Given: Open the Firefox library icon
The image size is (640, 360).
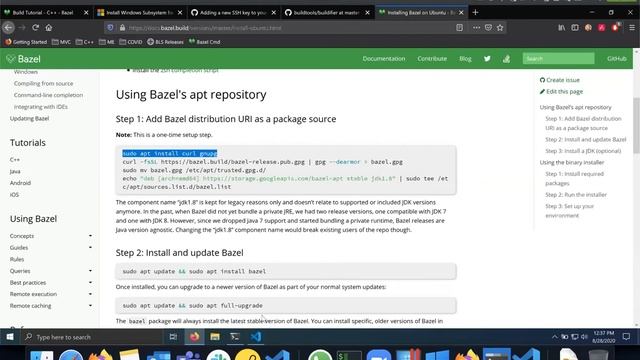Looking at the screenshot, I should point(562,28).
